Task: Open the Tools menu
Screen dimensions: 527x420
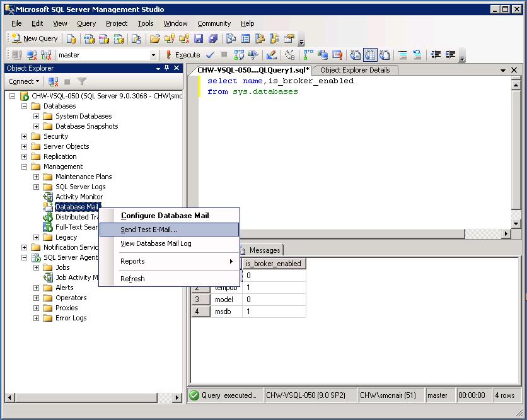Action: point(146,23)
